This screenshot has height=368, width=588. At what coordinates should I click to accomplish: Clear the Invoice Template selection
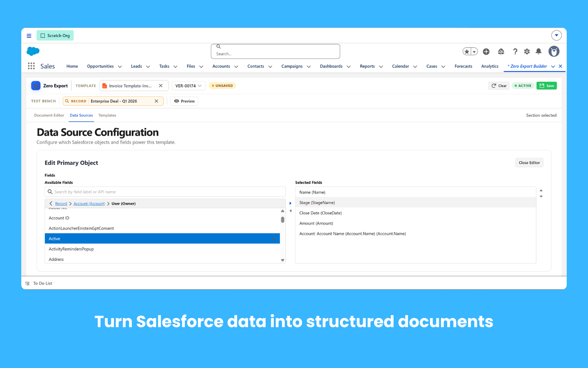[161, 86]
